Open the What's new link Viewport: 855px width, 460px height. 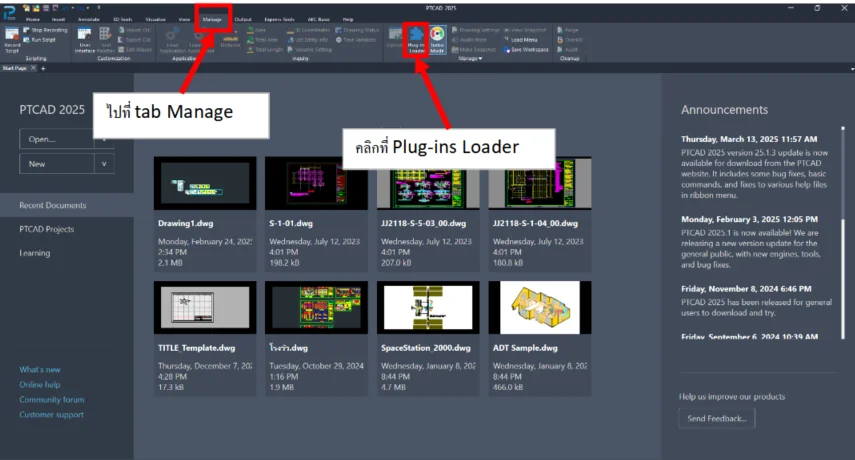tap(40, 370)
